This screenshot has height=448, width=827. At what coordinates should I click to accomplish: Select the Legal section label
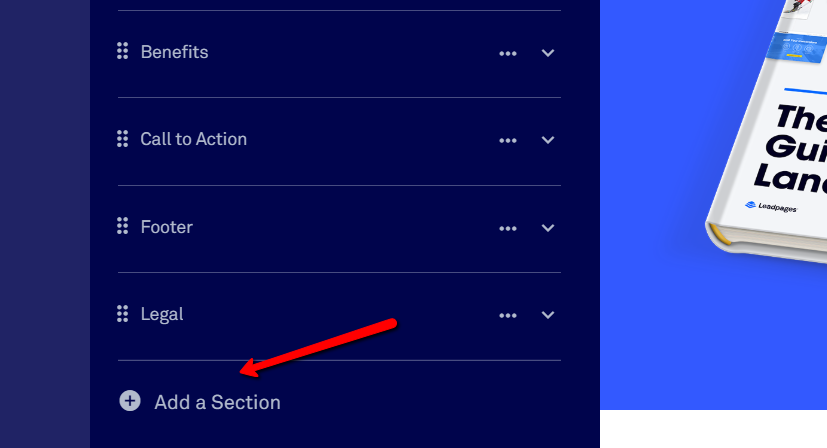pyautogui.click(x=161, y=314)
